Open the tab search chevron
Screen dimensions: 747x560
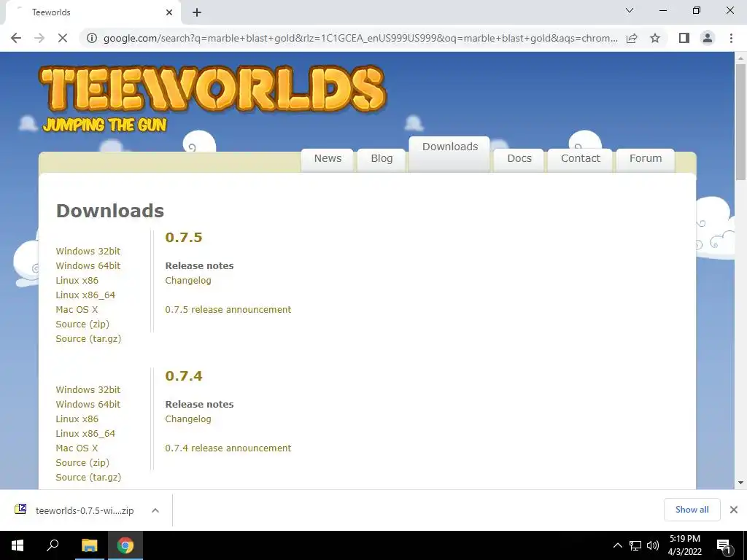pos(630,10)
